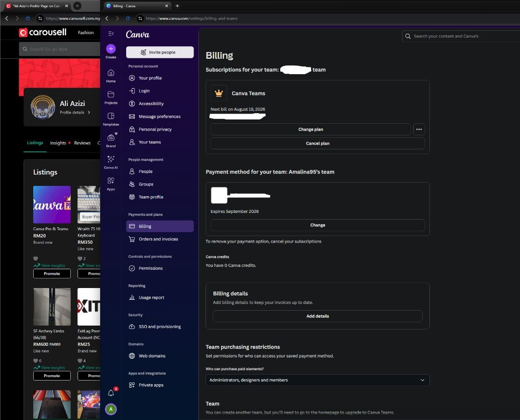520x420 pixels.
Task: Collapse the Canva sidebar menu icon
Action: click(111, 34)
